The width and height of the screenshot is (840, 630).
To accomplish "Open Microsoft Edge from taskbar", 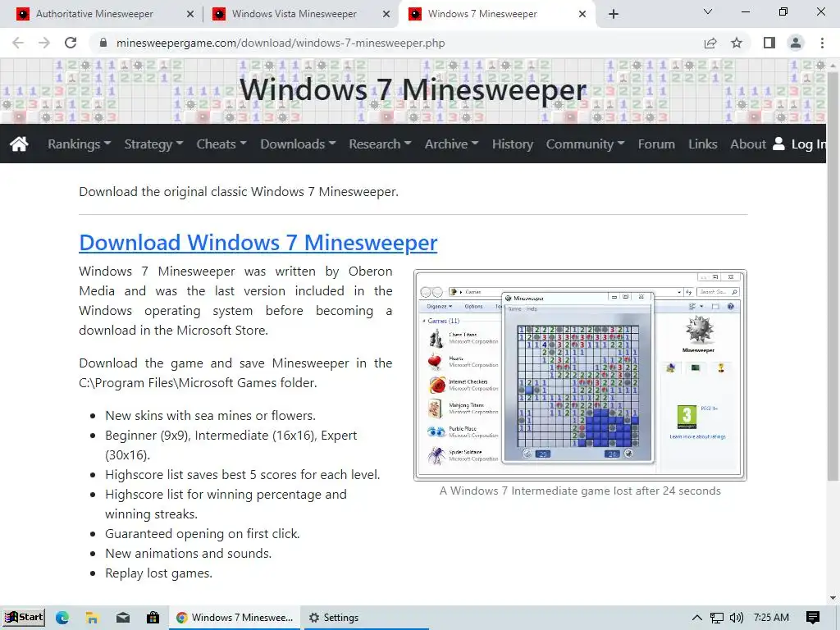I will pos(62,617).
